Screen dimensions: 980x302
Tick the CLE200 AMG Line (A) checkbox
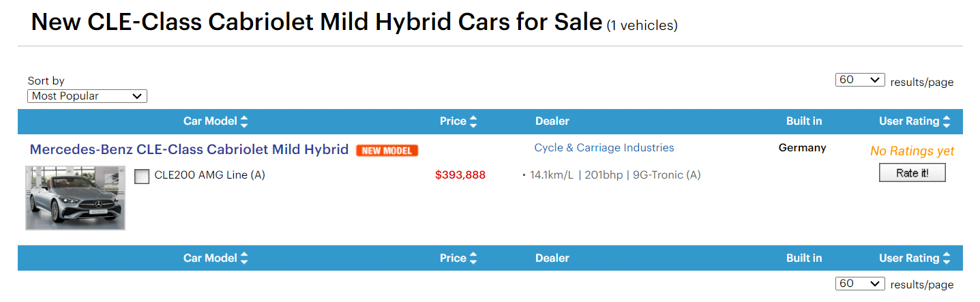[142, 177]
